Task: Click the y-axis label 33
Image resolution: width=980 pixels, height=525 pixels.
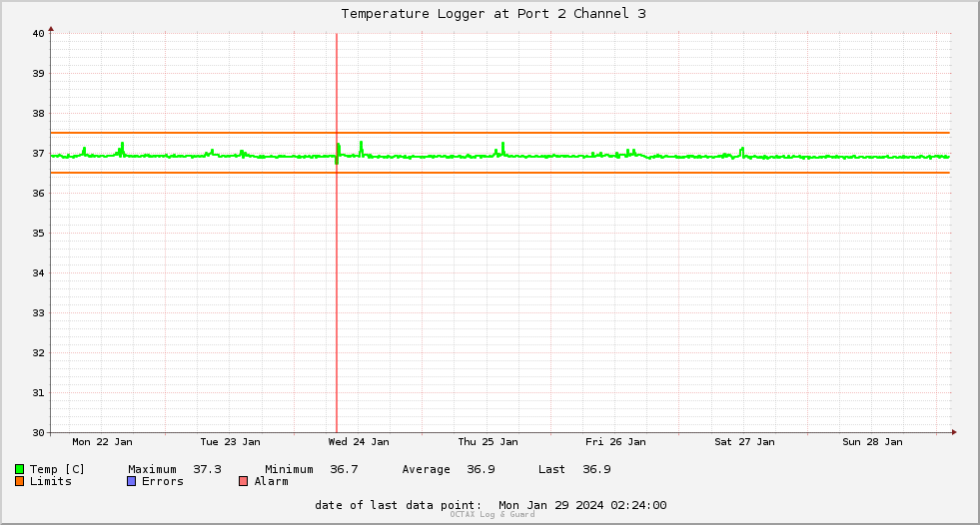Action: (39, 313)
